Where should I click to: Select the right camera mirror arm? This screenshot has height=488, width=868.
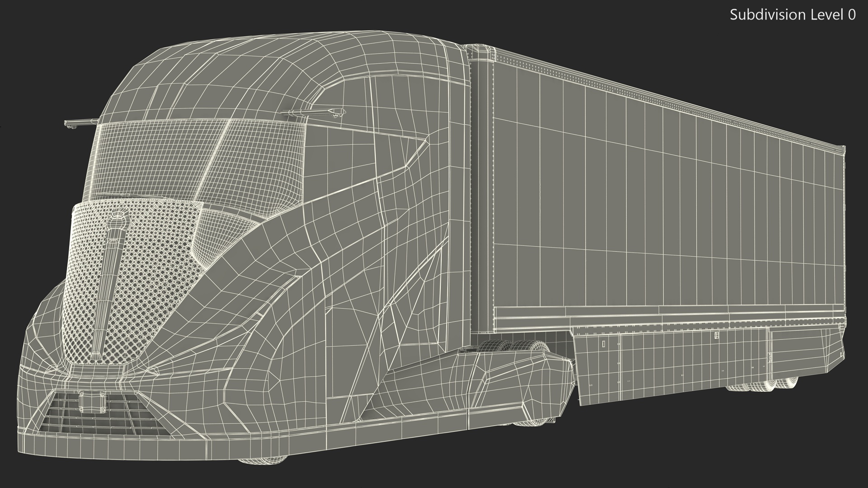pyautogui.click(x=312, y=112)
